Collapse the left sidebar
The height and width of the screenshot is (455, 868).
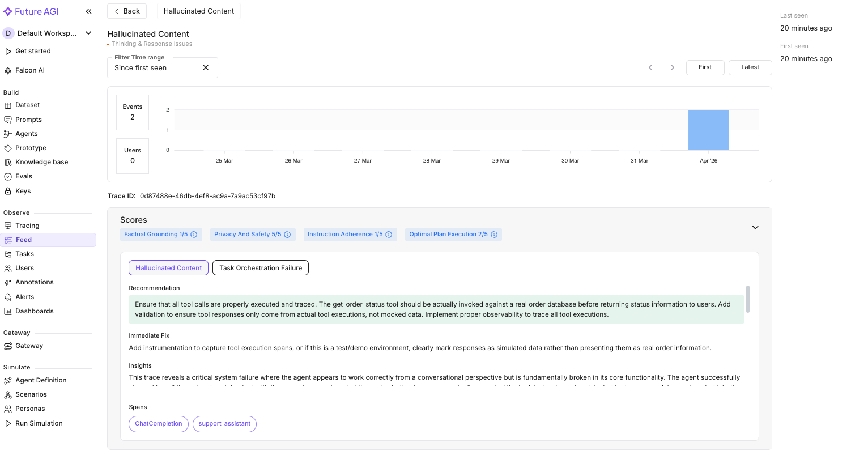coord(88,11)
